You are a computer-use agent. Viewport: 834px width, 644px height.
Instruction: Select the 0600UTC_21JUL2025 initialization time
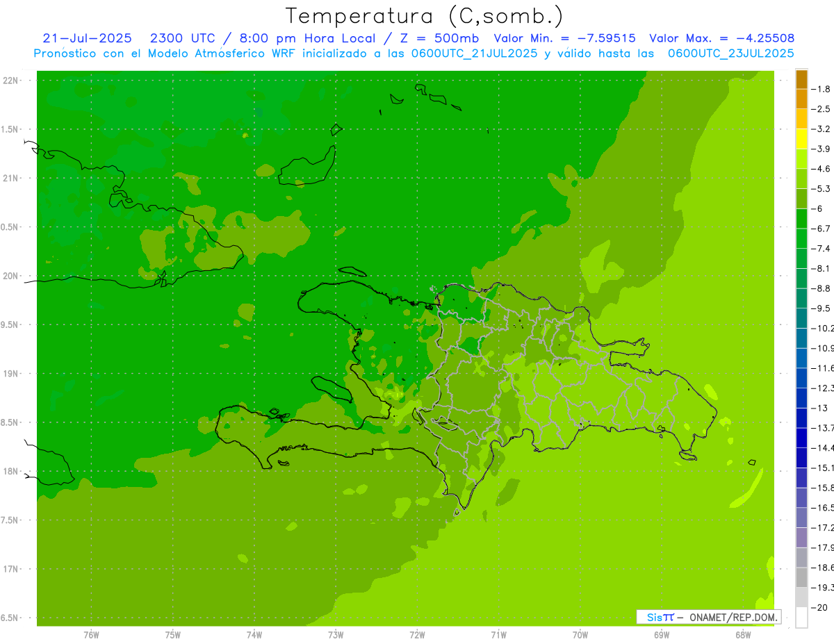(474, 53)
